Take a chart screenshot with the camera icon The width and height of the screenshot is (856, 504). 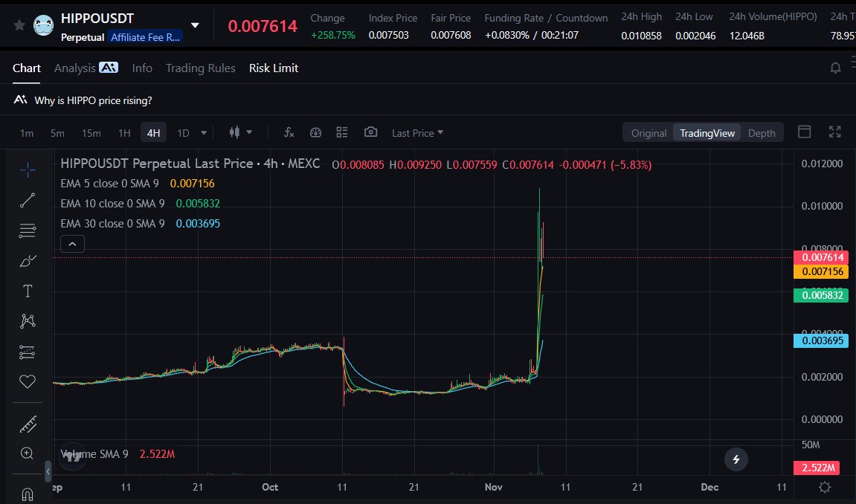click(370, 132)
